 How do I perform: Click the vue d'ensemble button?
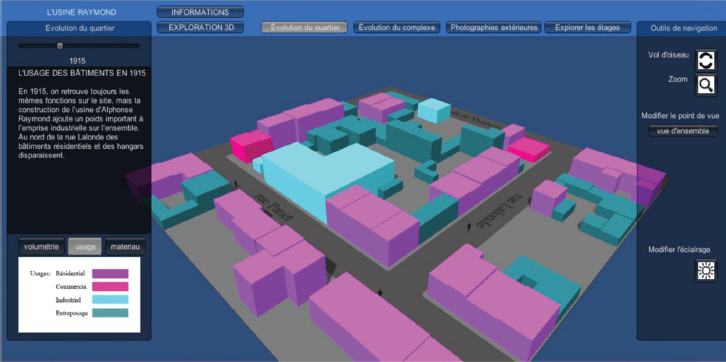click(x=682, y=131)
